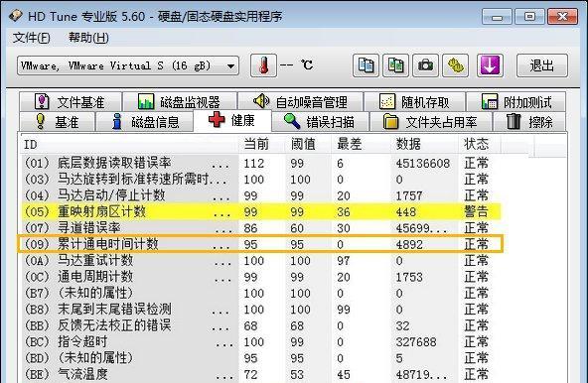Sort by the 阈值 column header
588x383 pixels.
click(308, 144)
